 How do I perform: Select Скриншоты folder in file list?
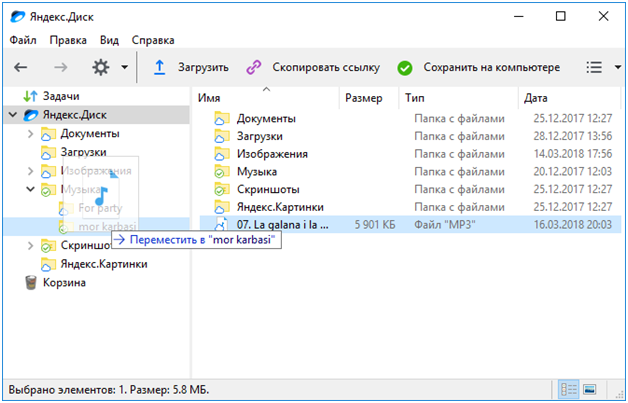click(268, 189)
